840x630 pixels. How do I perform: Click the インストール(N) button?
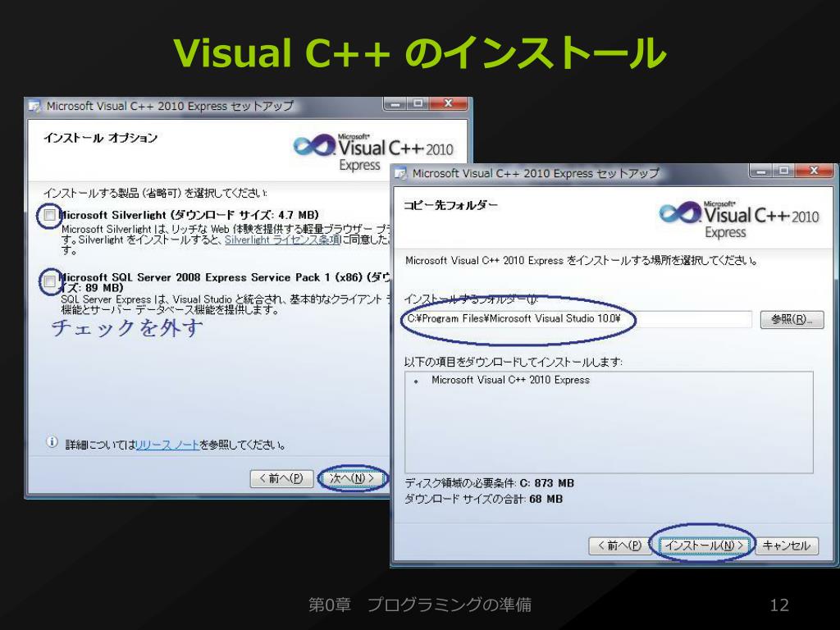coord(704,546)
